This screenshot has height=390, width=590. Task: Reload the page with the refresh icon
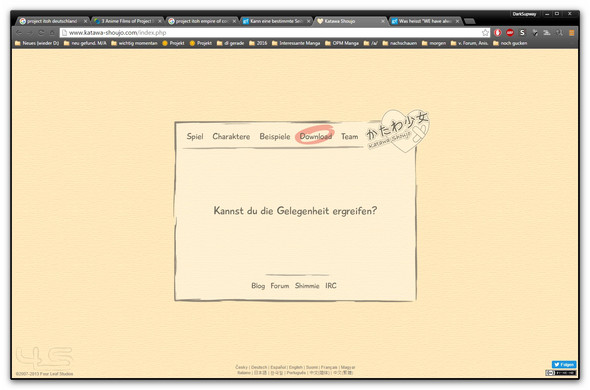[x=41, y=33]
